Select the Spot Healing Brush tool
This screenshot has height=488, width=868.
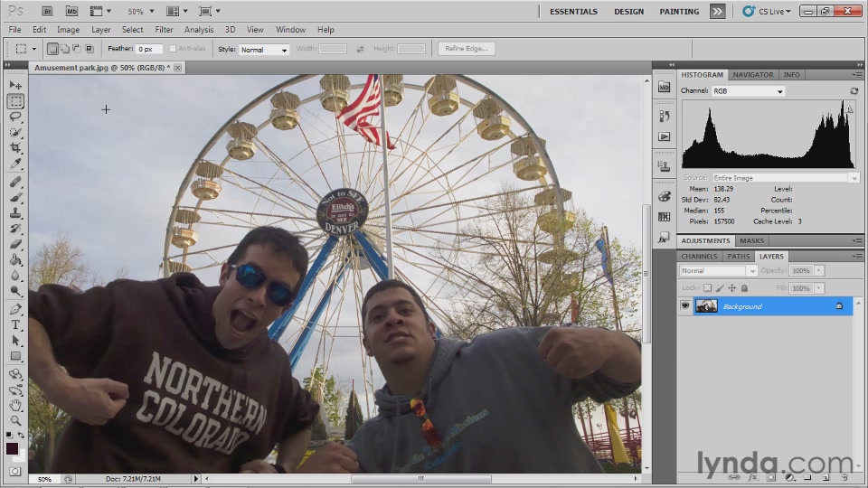(x=15, y=182)
